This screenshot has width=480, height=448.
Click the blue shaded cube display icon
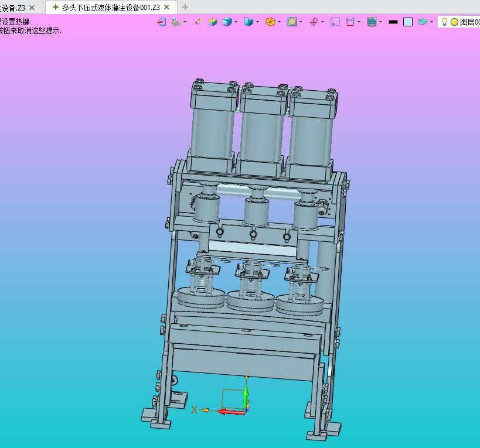point(227,22)
